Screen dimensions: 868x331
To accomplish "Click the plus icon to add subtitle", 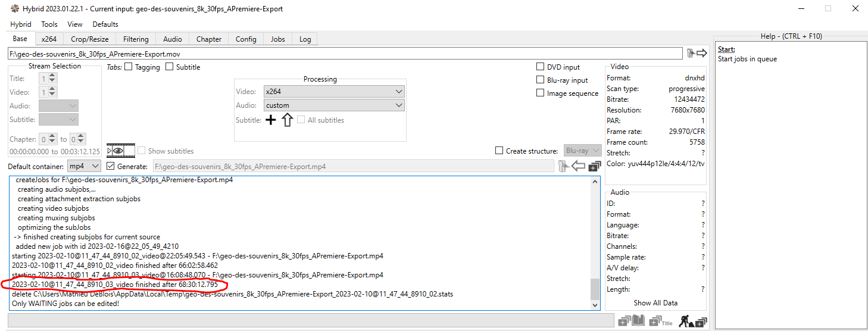I will point(270,120).
